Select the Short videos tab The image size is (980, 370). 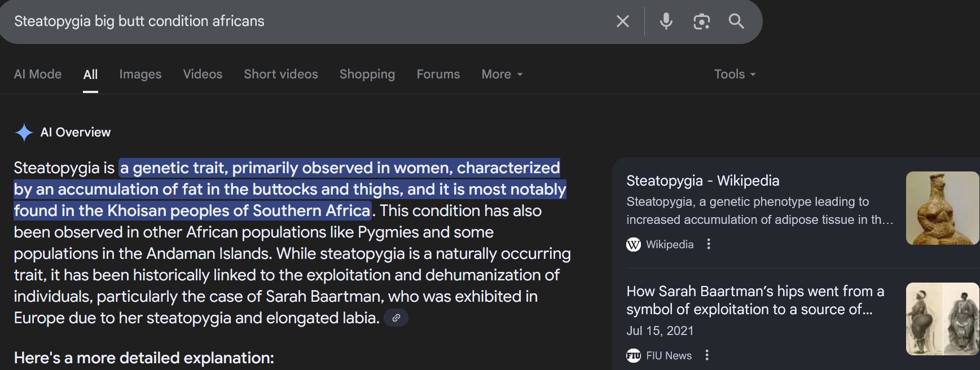pyautogui.click(x=281, y=74)
